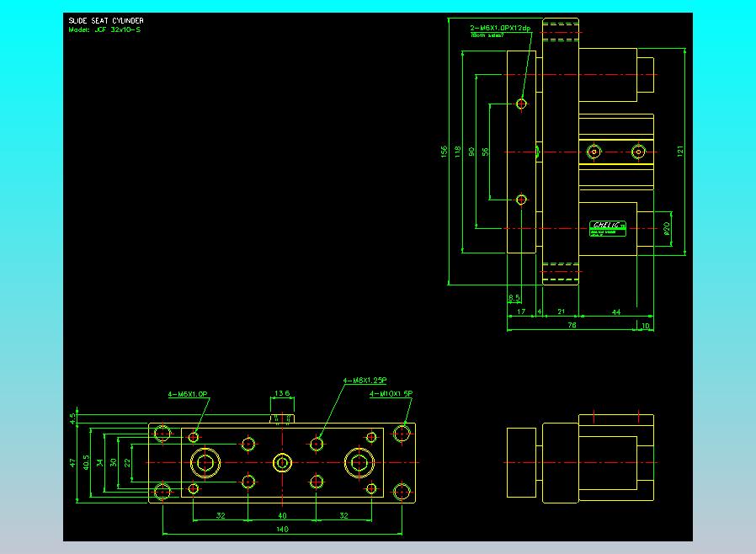
Task: Select the 4-M6X1.0P hole callout
Action: point(188,393)
